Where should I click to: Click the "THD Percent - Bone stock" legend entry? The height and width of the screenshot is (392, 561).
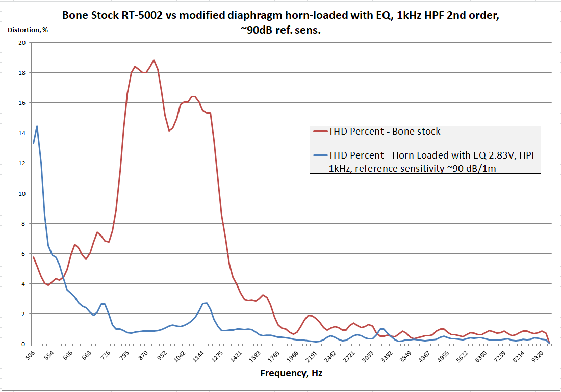[x=384, y=132]
